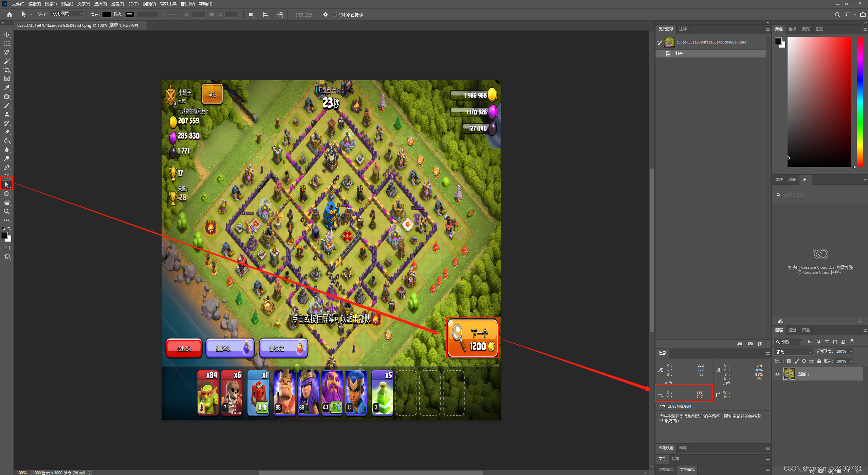Viewport: 868px width, 475px height.
Task: Open the 滤镜(T) menu
Action: click(x=117, y=4)
